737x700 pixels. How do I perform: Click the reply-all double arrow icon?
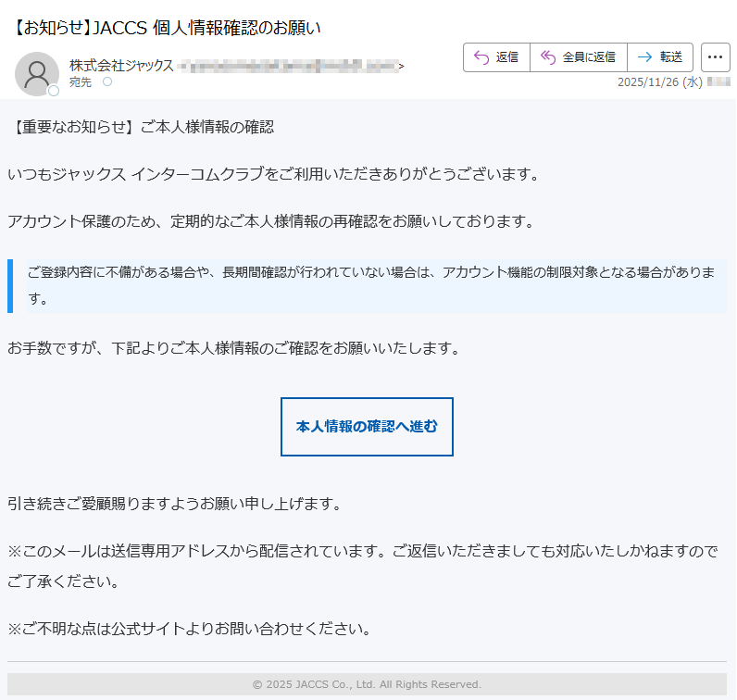[x=548, y=57]
